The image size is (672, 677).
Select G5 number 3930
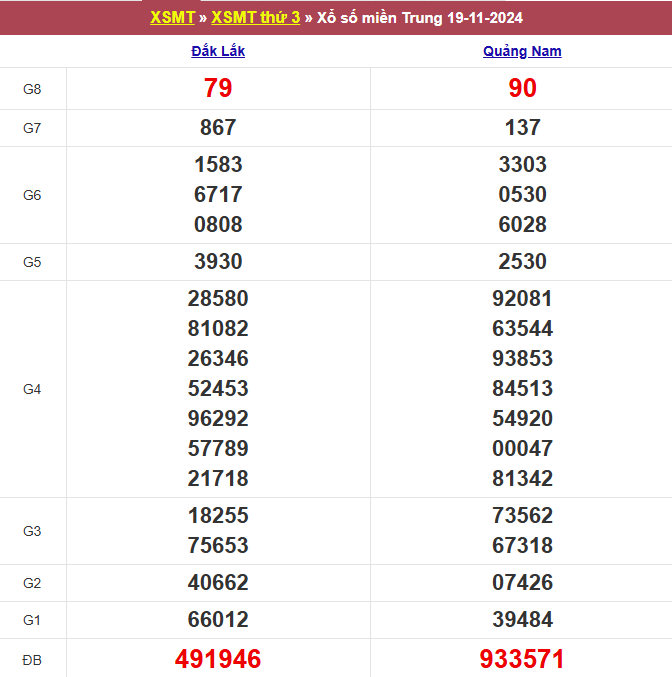(x=218, y=261)
